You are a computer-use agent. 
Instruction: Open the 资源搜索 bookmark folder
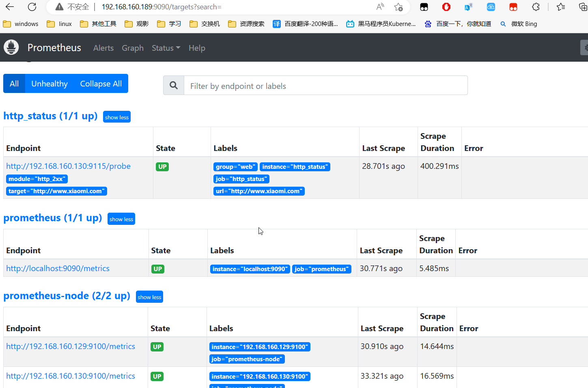pos(246,24)
